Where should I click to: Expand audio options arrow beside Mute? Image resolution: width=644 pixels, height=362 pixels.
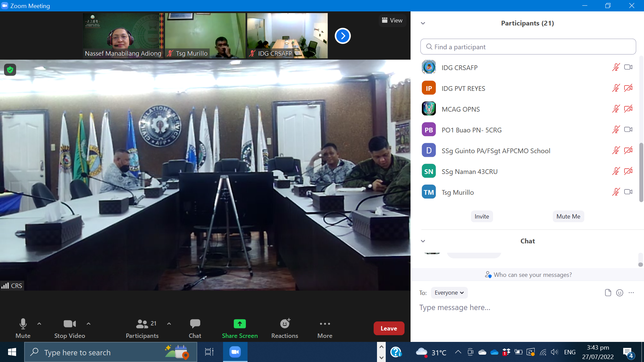click(x=39, y=324)
